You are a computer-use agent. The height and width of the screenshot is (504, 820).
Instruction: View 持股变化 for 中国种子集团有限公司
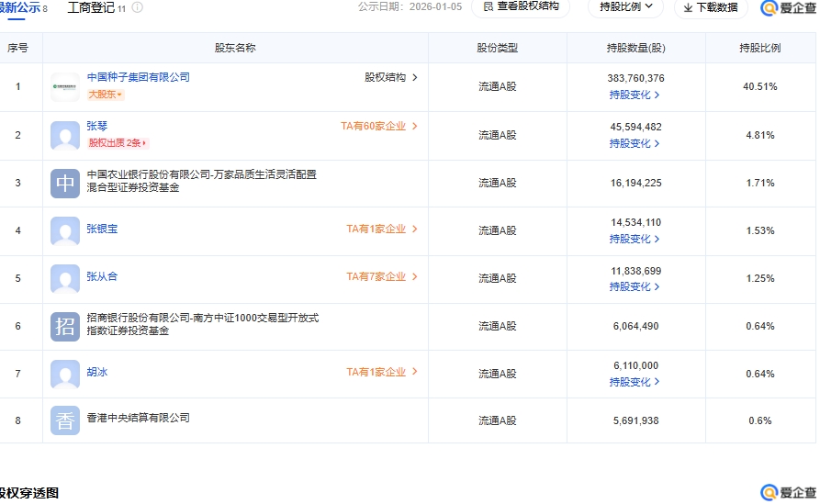pos(635,95)
